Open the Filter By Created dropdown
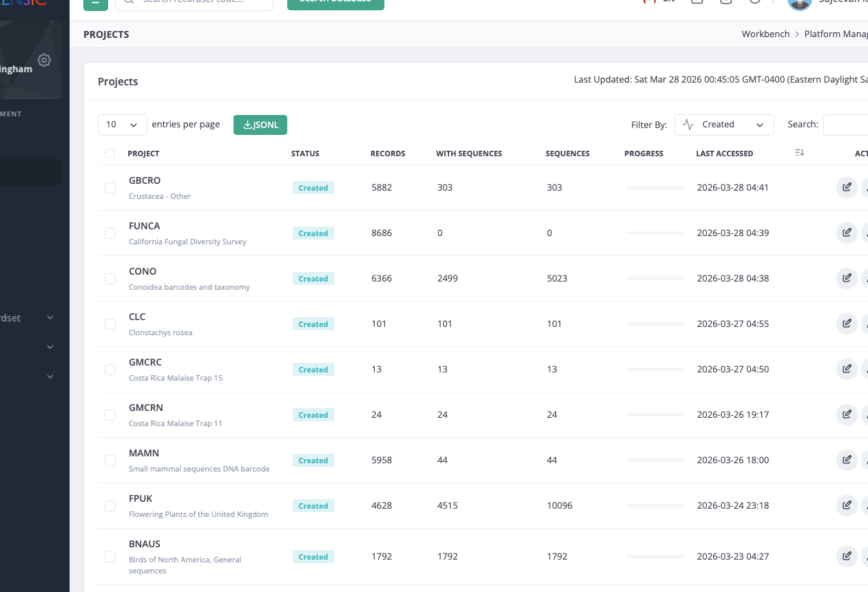868x592 pixels. click(x=724, y=125)
